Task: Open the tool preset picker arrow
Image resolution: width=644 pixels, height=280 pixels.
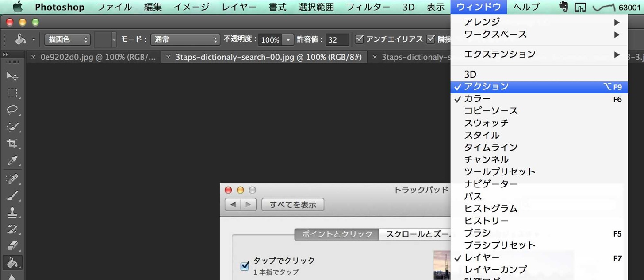Action: pyautogui.click(x=34, y=39)
